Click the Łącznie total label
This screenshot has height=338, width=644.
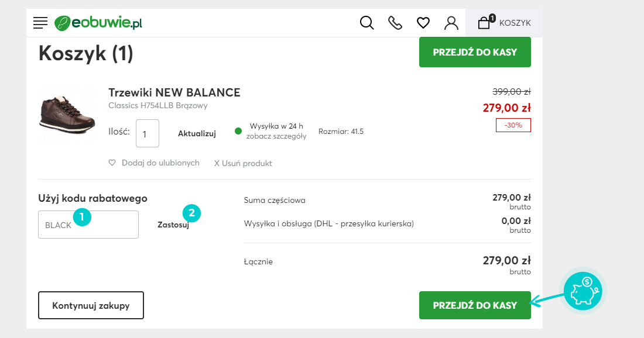point(258,261)
